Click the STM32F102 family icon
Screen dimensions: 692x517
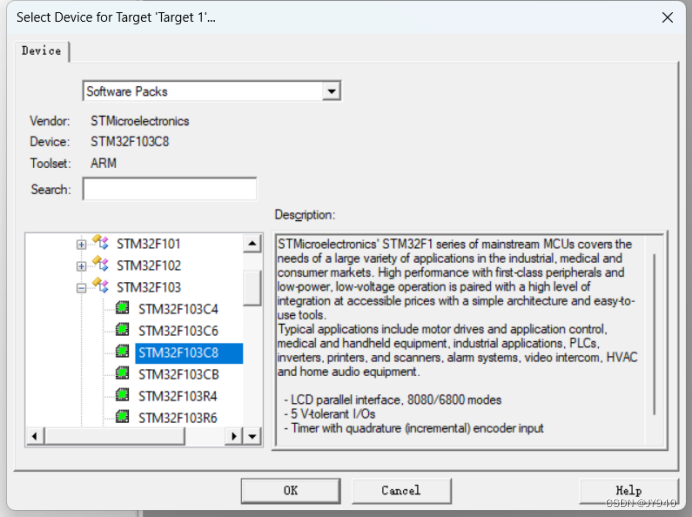(101, 264)
